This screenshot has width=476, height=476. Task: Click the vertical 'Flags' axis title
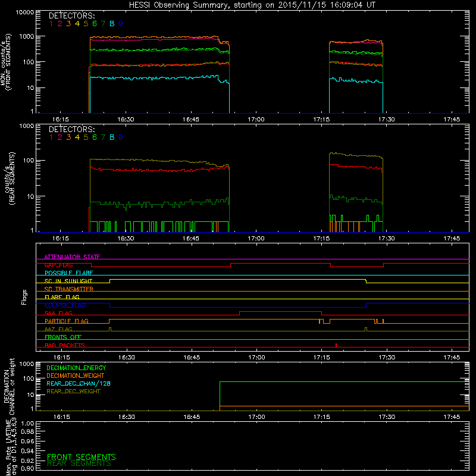24,297
